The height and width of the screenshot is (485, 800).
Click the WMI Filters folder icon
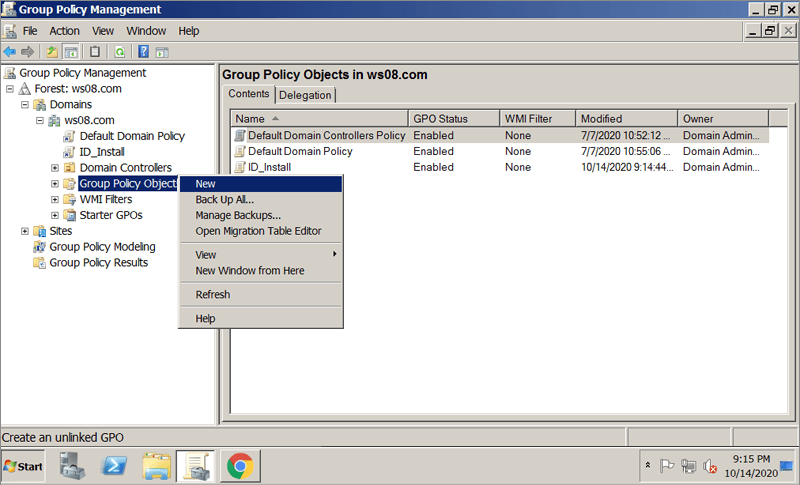point(69,199)
